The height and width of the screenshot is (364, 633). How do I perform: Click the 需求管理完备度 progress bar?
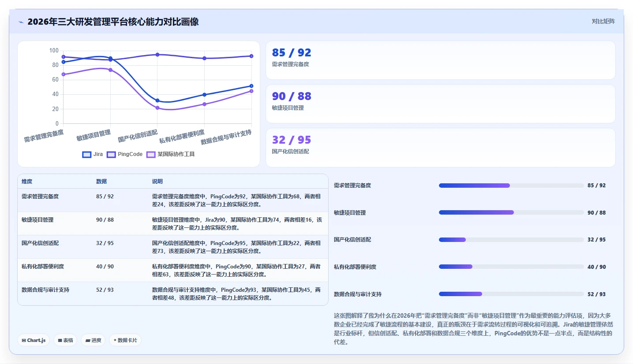(511, 186)
